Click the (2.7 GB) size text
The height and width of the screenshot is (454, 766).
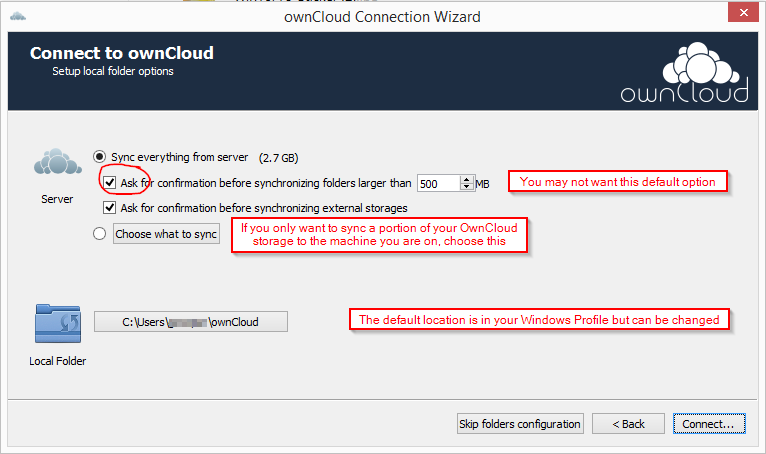pos(278,158)
